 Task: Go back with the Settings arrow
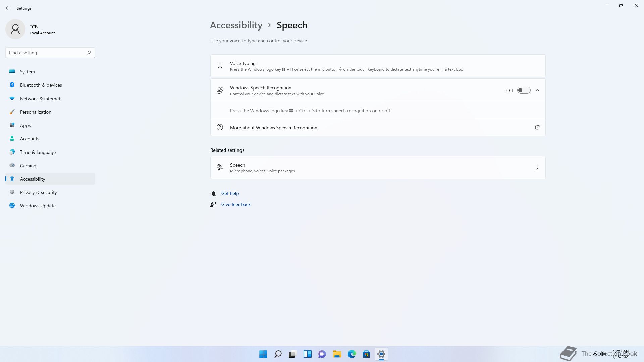(8, 8)
